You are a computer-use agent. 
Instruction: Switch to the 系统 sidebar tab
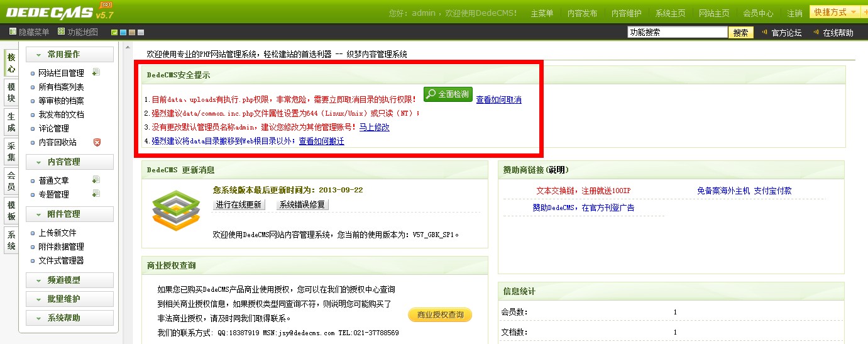click(x=11, y=240)
